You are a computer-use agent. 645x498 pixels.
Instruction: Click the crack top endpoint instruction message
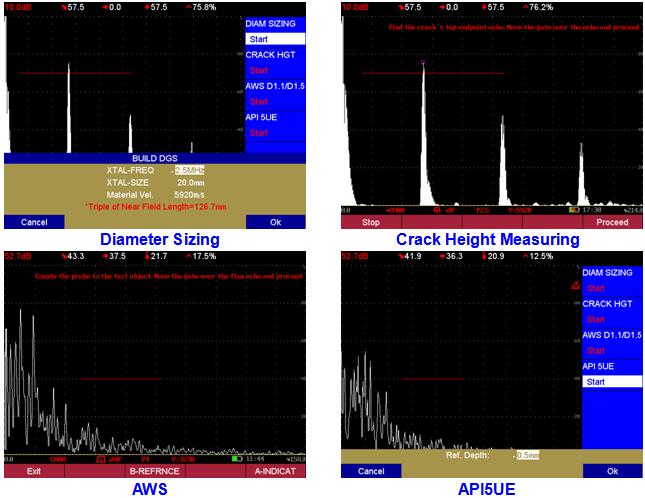click(514, 28)
